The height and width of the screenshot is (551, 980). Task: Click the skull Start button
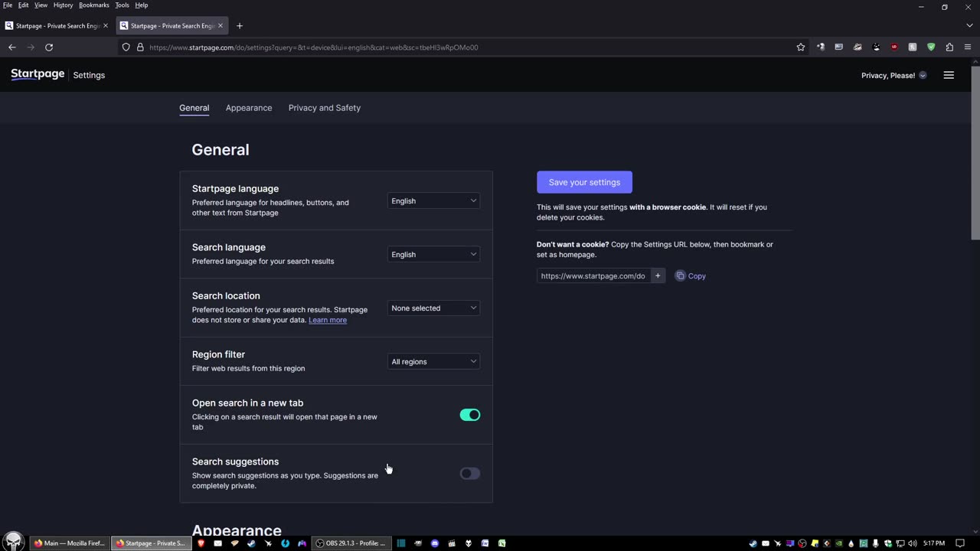13,541
